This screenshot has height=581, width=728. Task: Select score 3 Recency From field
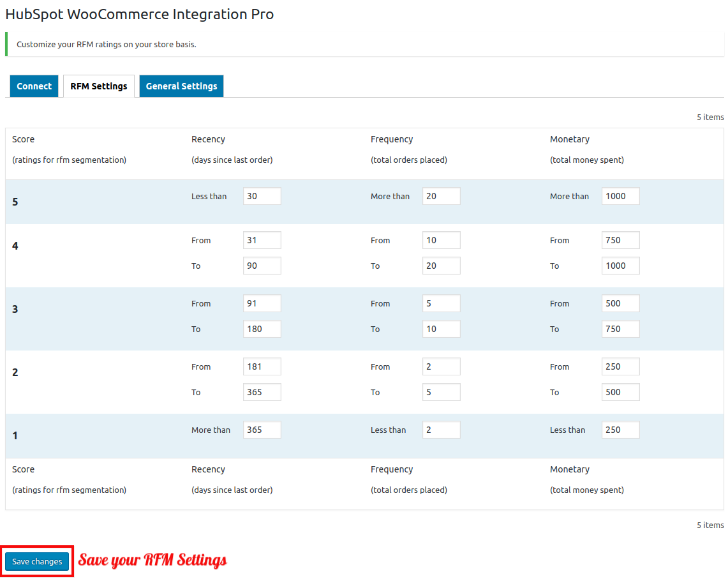(x=262, y=303)
